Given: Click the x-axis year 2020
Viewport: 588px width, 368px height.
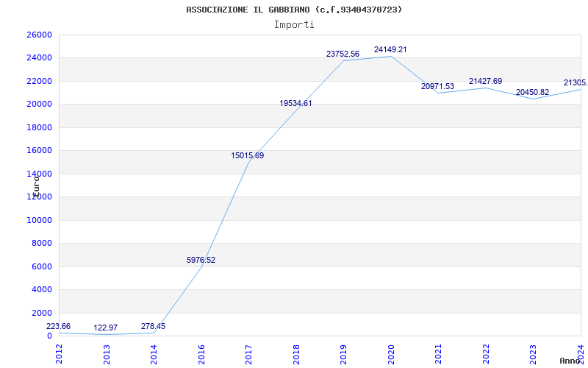Looking at the screenshot, I should tap(391, 354).
